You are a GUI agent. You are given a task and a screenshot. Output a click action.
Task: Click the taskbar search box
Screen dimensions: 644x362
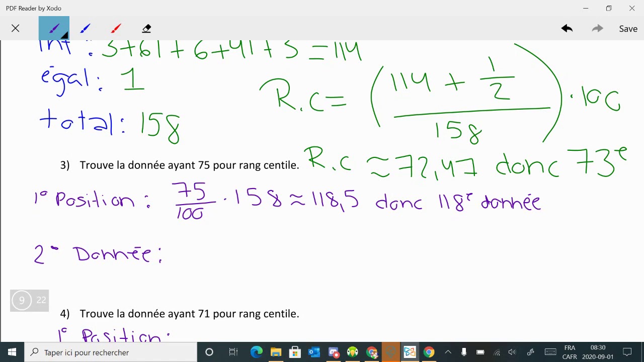(110, 352)
